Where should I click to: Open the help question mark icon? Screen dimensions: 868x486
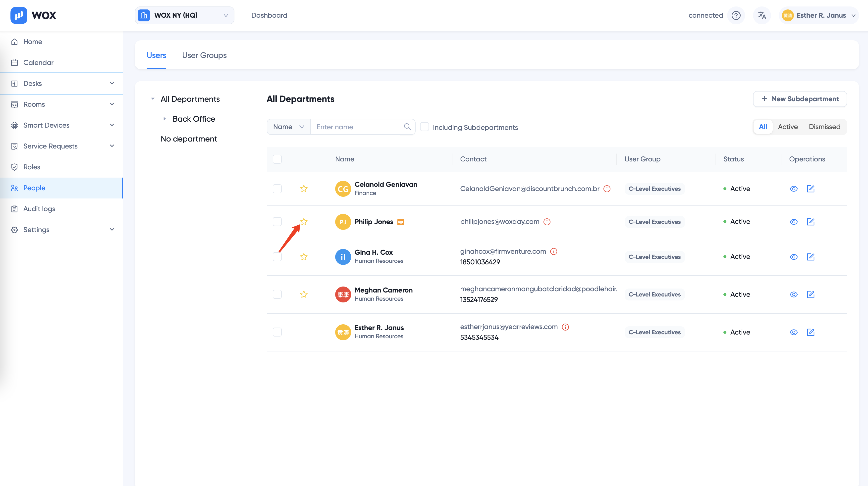tap(736, 15)
